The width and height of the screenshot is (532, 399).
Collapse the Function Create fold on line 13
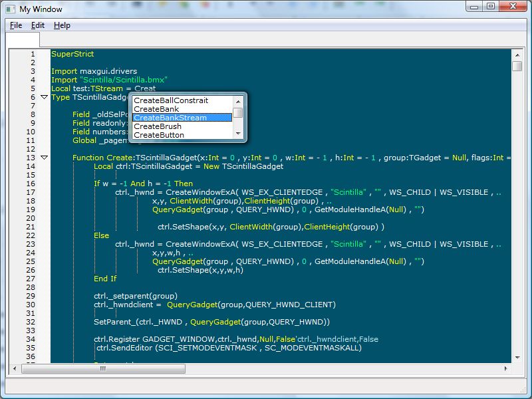tap(45, 158)
